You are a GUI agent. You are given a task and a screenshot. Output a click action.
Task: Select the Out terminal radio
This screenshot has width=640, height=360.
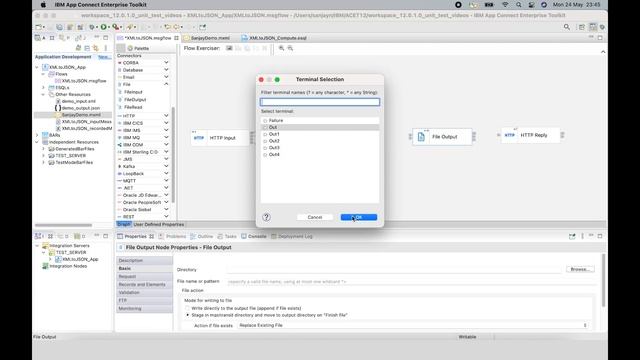pyautogui.click(x=265, y=127)
